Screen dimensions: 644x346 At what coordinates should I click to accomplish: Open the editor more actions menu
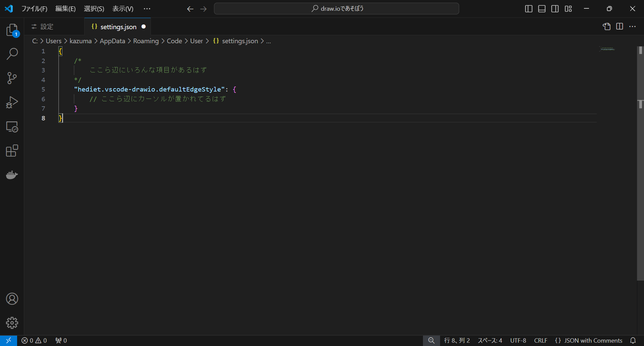click(x=633, y=26)
